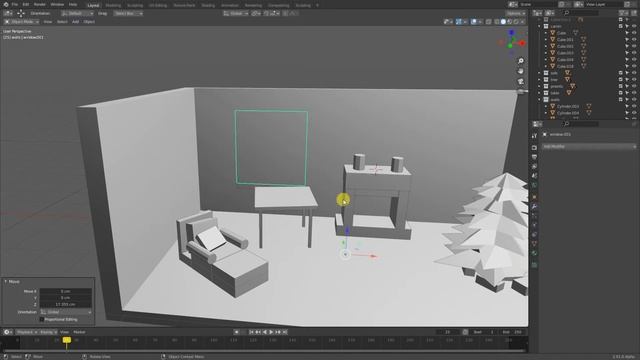Open the Physics properties tab

[x=534, y=225]
